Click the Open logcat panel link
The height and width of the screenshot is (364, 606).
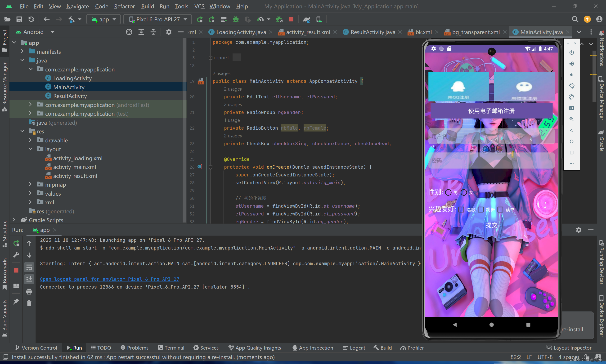tap(109, 279)
